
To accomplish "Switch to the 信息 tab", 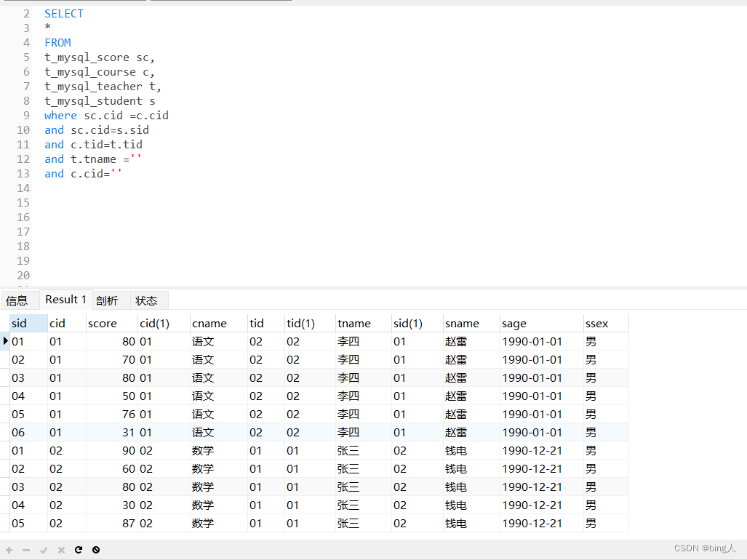I will 19,300.
